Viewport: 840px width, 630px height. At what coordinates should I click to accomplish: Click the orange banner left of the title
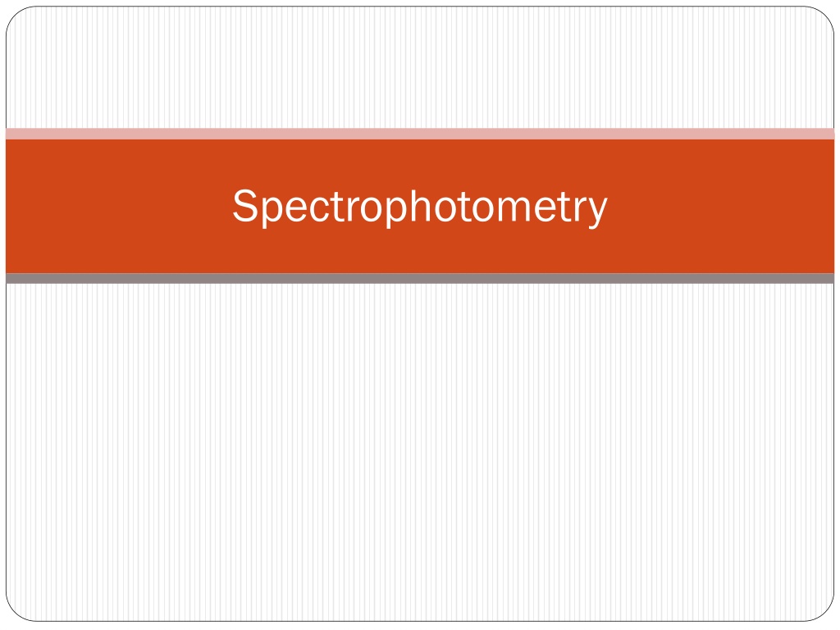click(x=118, y=206)
